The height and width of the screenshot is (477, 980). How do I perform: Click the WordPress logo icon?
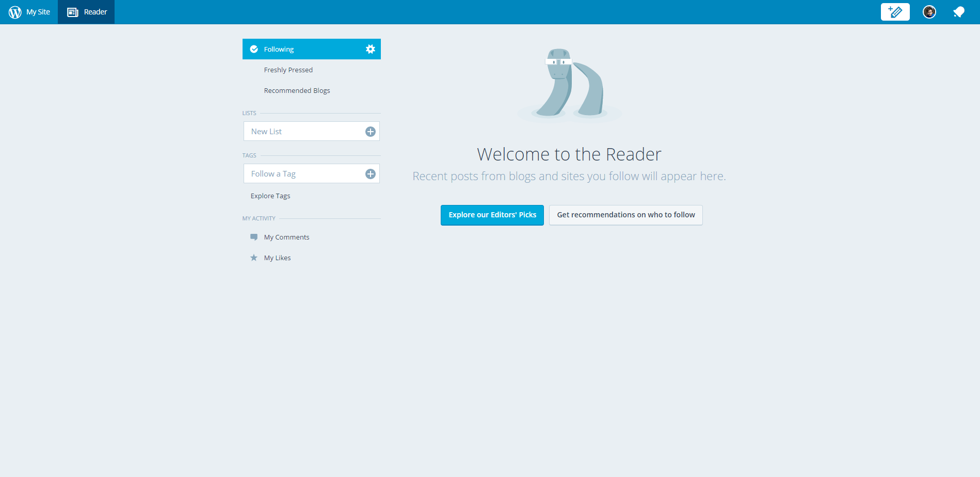click(x=15, y=12)
